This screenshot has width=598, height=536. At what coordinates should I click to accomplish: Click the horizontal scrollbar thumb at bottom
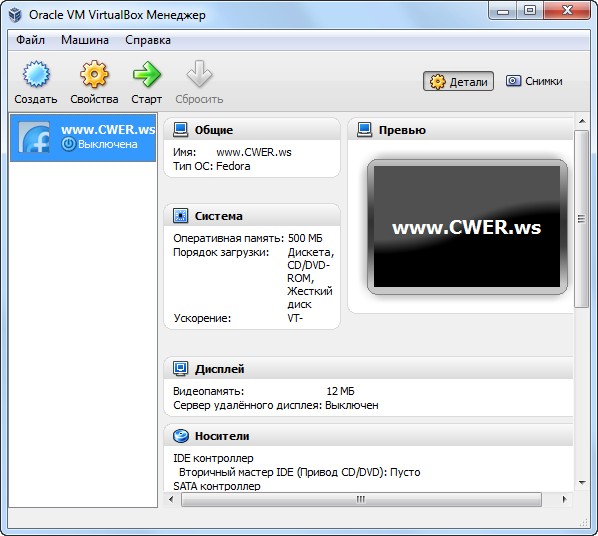(x=361, y=499)
